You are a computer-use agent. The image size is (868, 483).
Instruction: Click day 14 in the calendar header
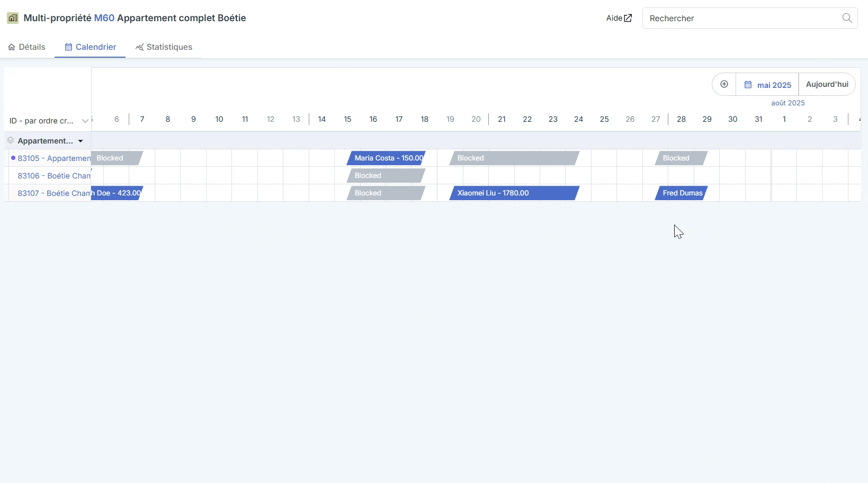click(x=322, y=119)
